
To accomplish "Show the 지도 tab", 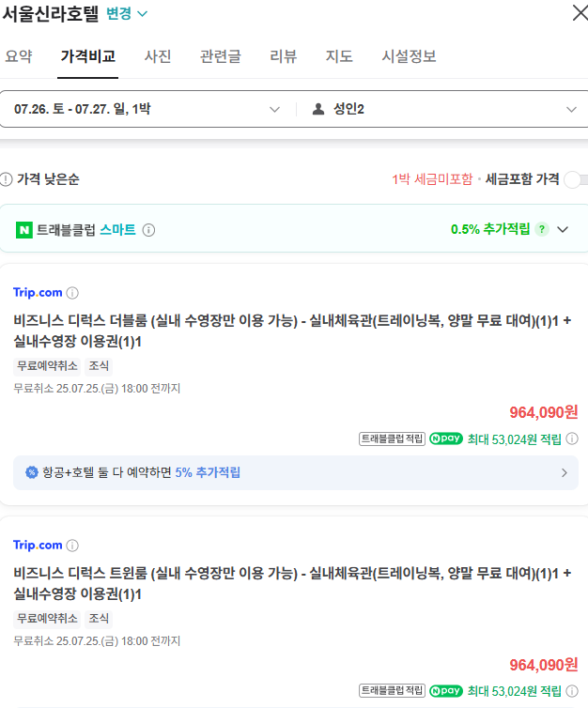I will (x=339, y=56).
